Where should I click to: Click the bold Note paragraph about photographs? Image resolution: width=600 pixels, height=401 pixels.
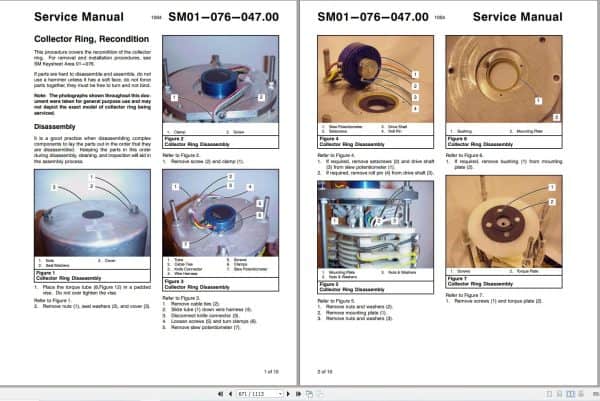pyautogui.click(x=92, y=104)
